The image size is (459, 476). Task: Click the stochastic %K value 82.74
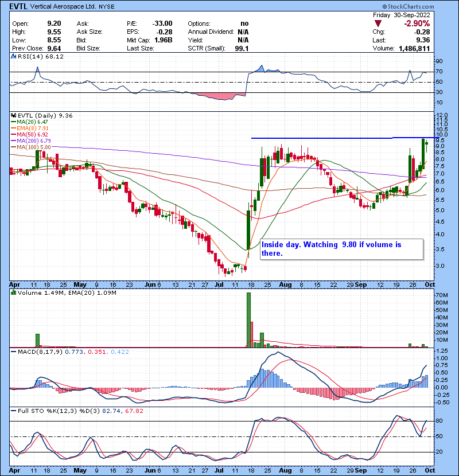click(x=111, y=411)
